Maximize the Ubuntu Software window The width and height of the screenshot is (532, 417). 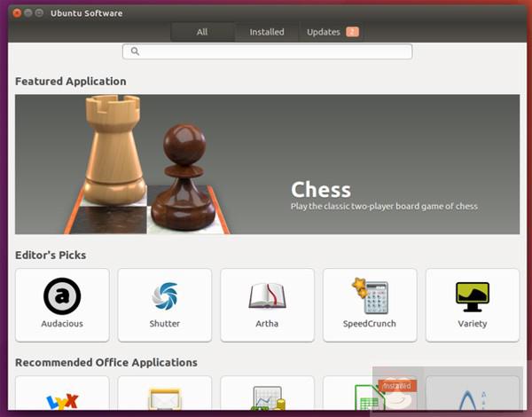39,13
